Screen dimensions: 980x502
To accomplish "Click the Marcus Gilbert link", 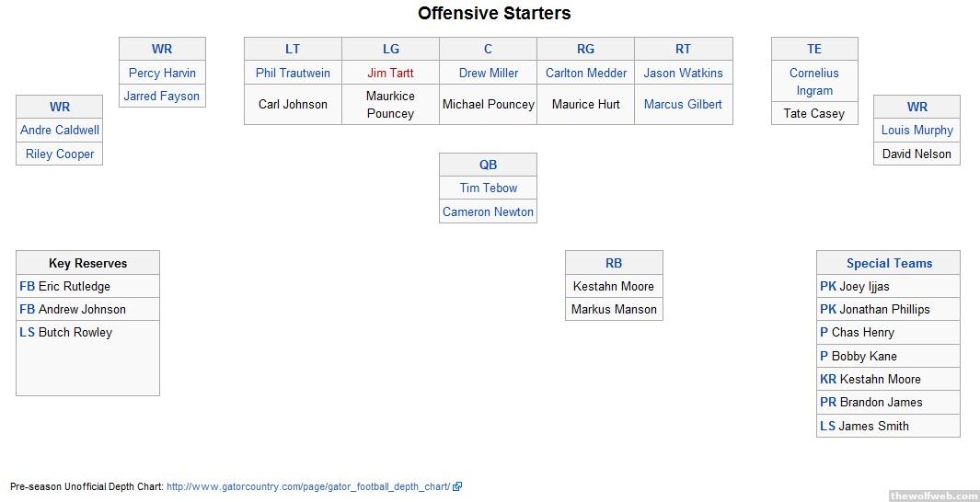I will (683, 104).
